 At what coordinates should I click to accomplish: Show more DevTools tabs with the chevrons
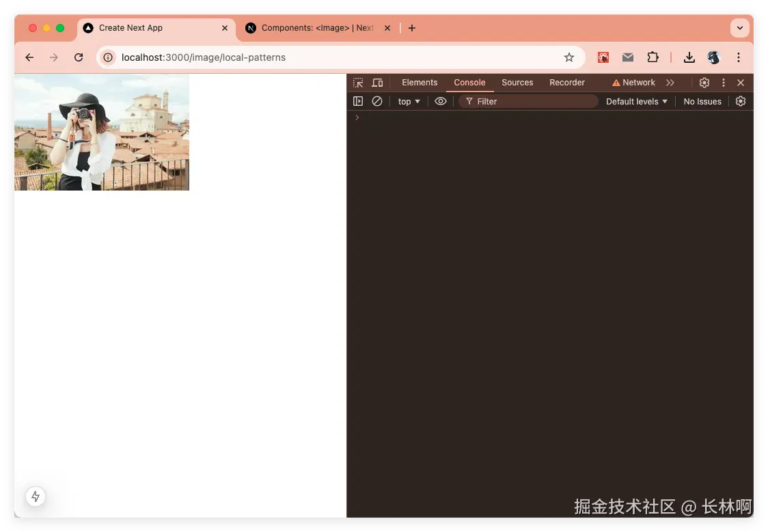click(x=670, y=83)
